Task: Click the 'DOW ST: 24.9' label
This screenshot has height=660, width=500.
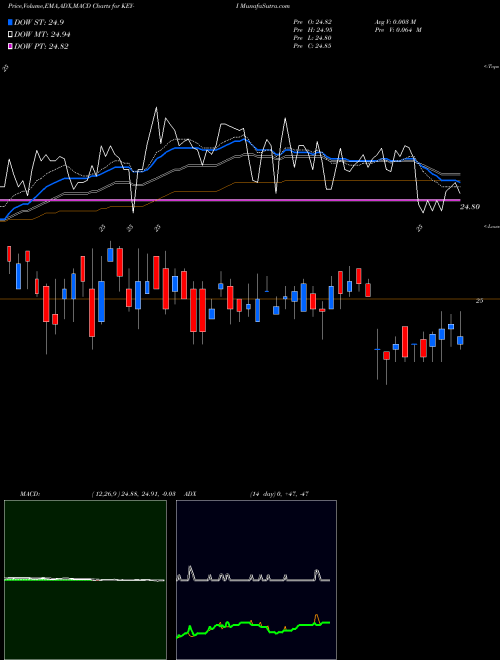Action: [x=39, y=22]
